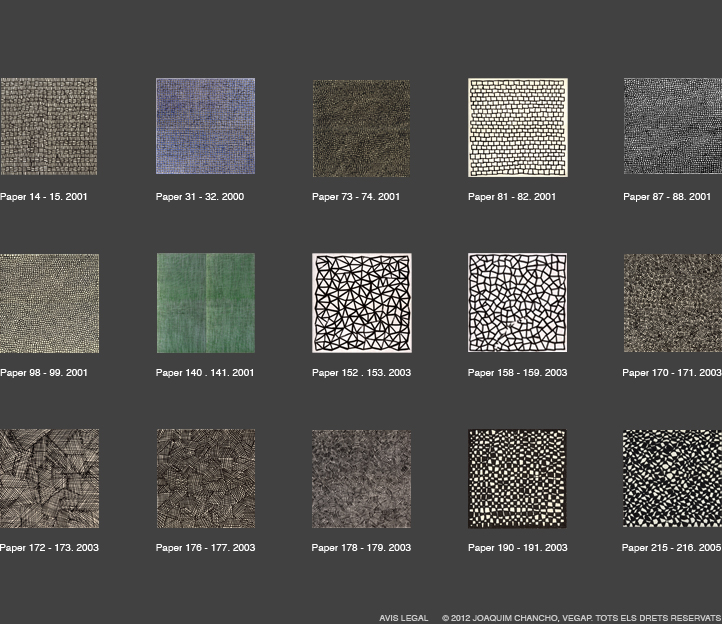Click the Joaquim Chancho copyright notice text
722x624 pixels.
581,618
